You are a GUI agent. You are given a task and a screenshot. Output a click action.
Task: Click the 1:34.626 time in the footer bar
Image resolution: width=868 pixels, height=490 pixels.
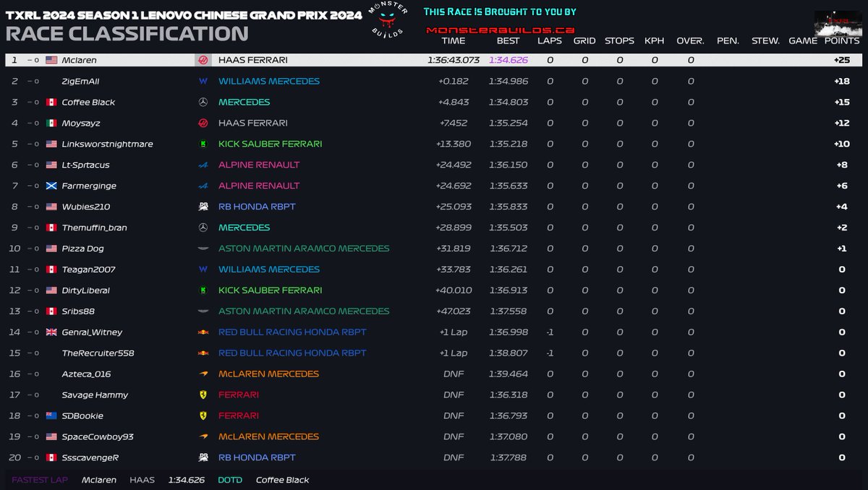pyautogui.click(x=187, y=480)
